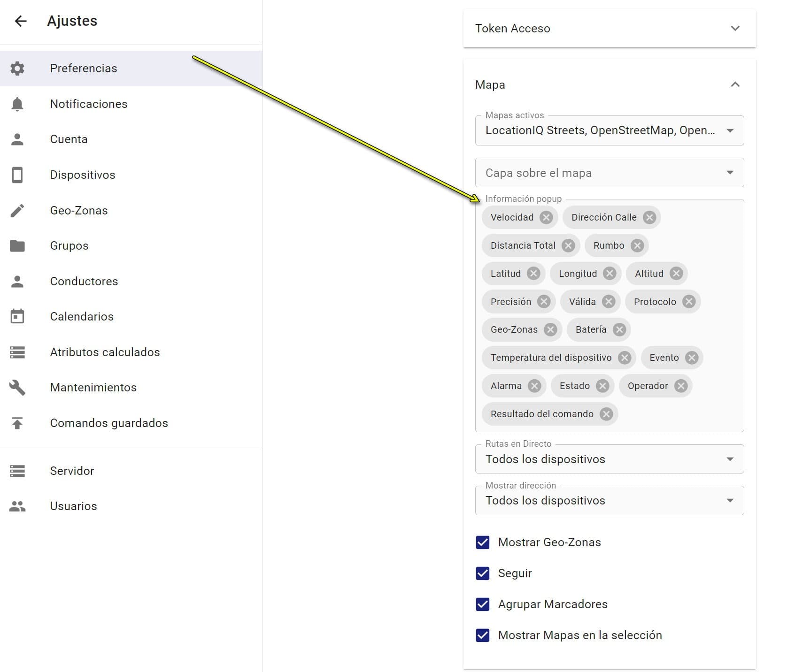
Task: Remove the Batería chip
Action: [x=619, y=329]
